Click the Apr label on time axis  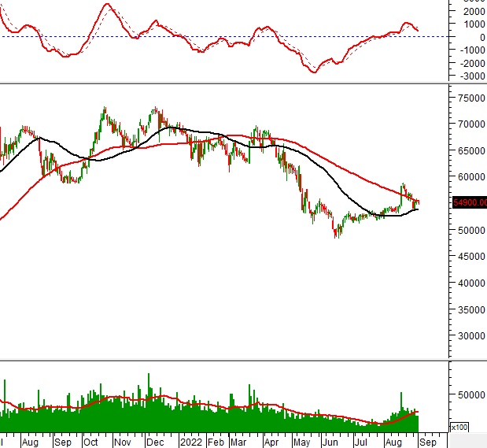[271, 442]
